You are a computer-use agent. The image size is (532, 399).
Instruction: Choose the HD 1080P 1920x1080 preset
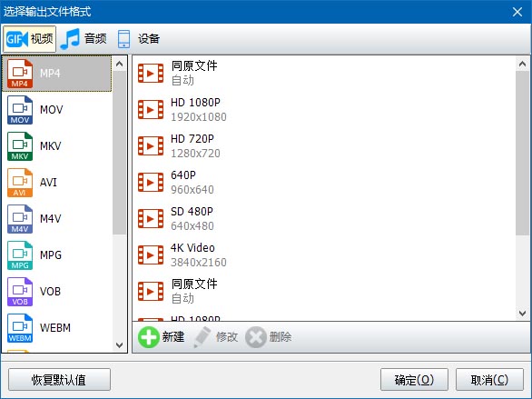pos(324,110)
